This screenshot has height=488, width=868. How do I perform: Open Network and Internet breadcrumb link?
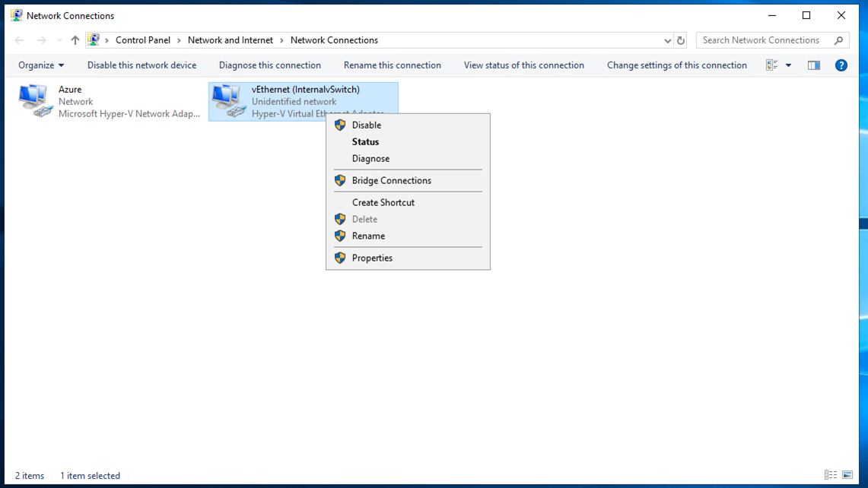[x=231, y=40]
